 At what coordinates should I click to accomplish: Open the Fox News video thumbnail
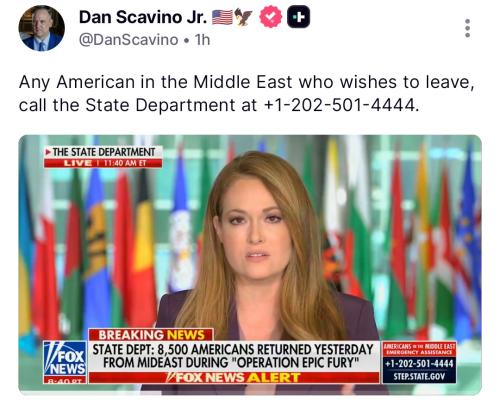250,265
